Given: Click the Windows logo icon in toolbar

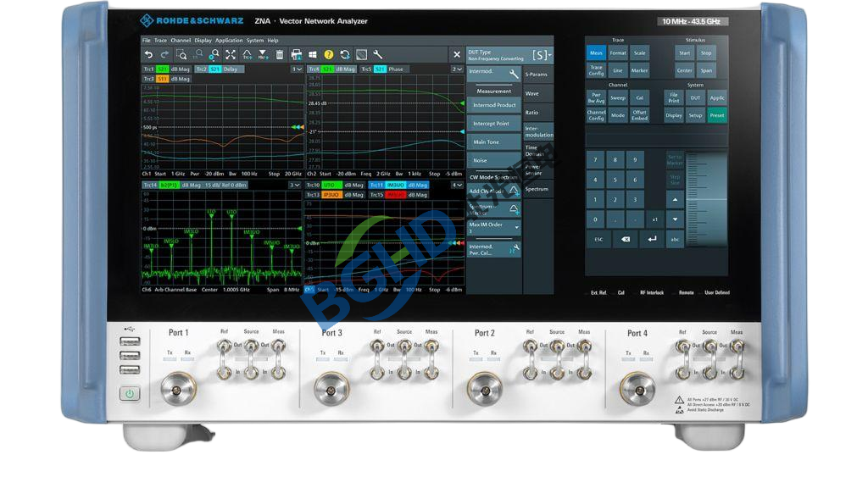Looking at the screenshot, I should click(x=312, y=55).
